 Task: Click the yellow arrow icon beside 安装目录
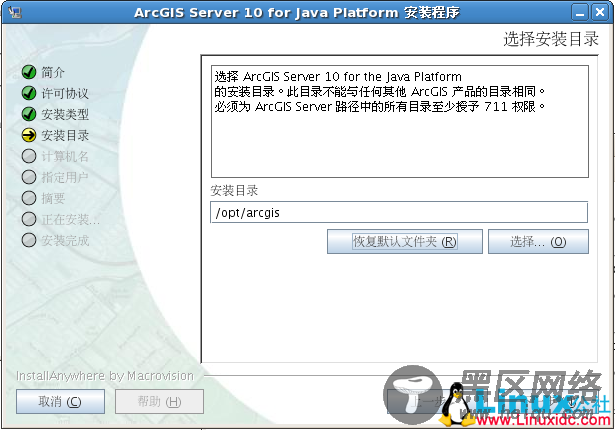[29, 135]
